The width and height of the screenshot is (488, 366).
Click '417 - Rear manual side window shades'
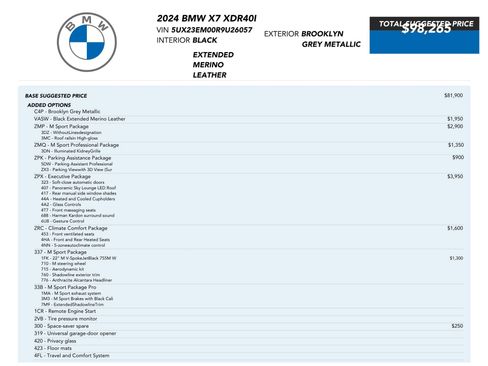pos(79,193)
